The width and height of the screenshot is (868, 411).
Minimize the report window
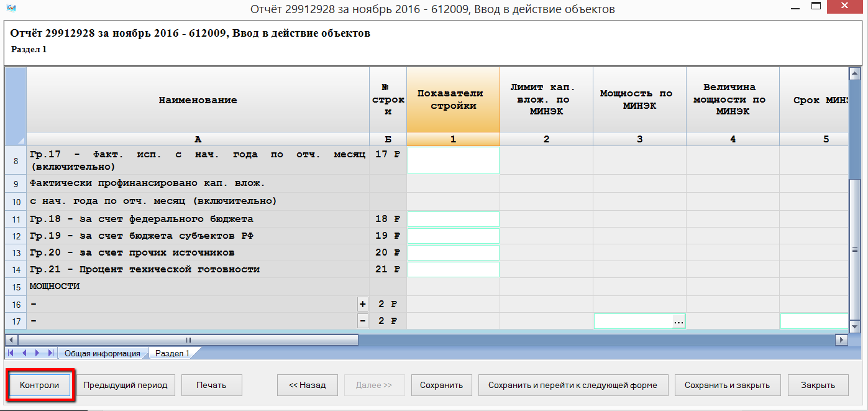pos(796,8)
